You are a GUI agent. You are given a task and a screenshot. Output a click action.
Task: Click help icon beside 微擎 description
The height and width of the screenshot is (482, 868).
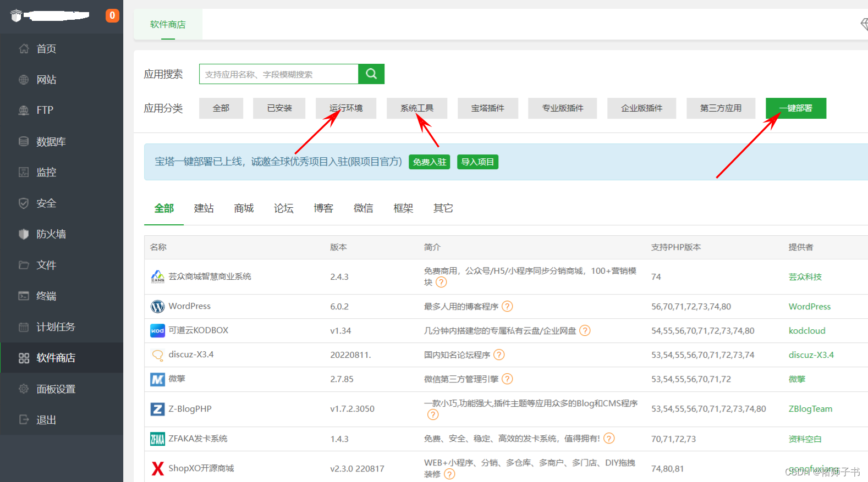tap(507, 379)
